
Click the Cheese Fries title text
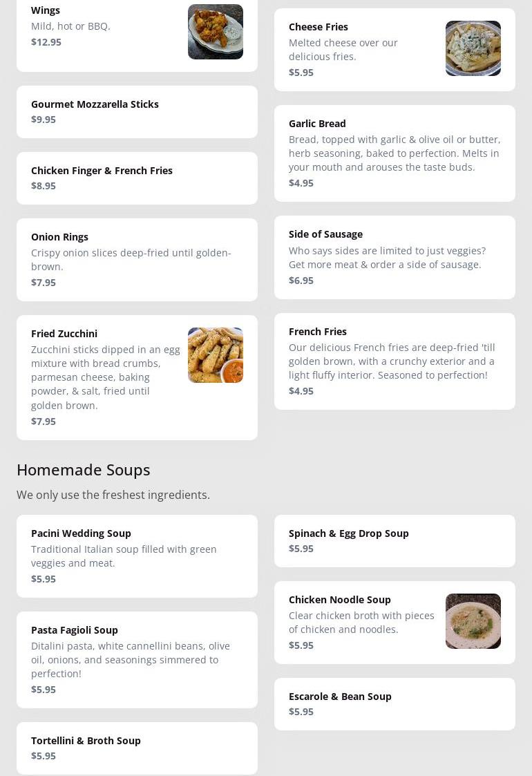pyautogui.click(x=319, y=27)
